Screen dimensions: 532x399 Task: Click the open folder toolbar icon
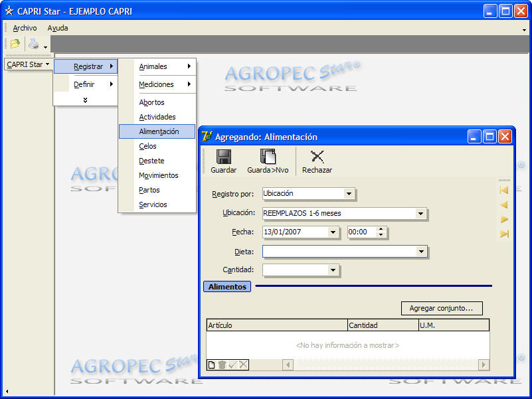(x=15, y=44)
